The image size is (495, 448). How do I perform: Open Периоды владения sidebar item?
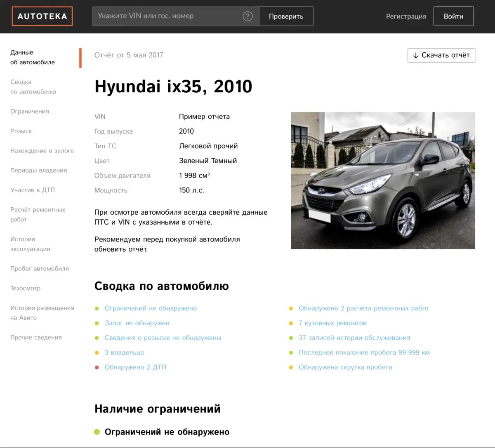click(x=39, y=170)
